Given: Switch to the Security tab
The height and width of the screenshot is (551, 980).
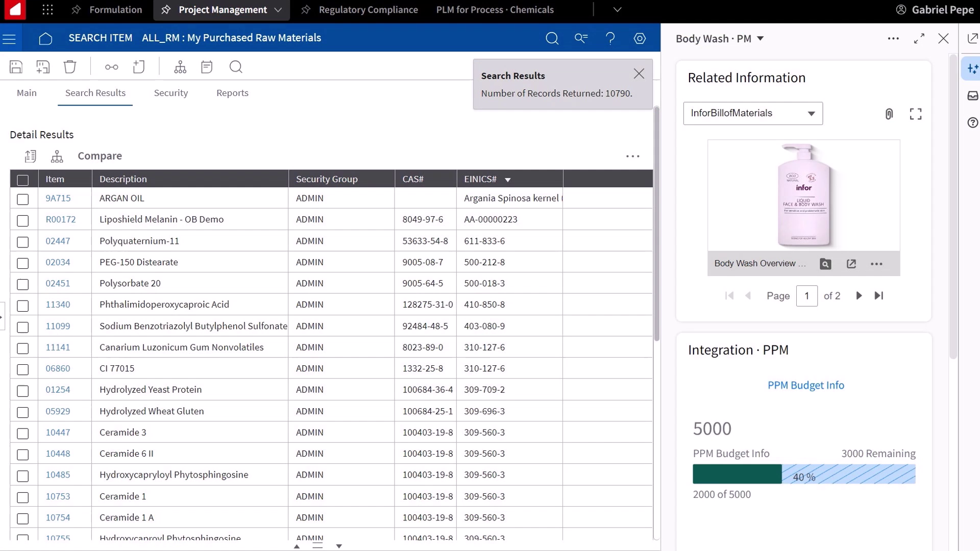Looking at the screenshot, I should (171, 93).
